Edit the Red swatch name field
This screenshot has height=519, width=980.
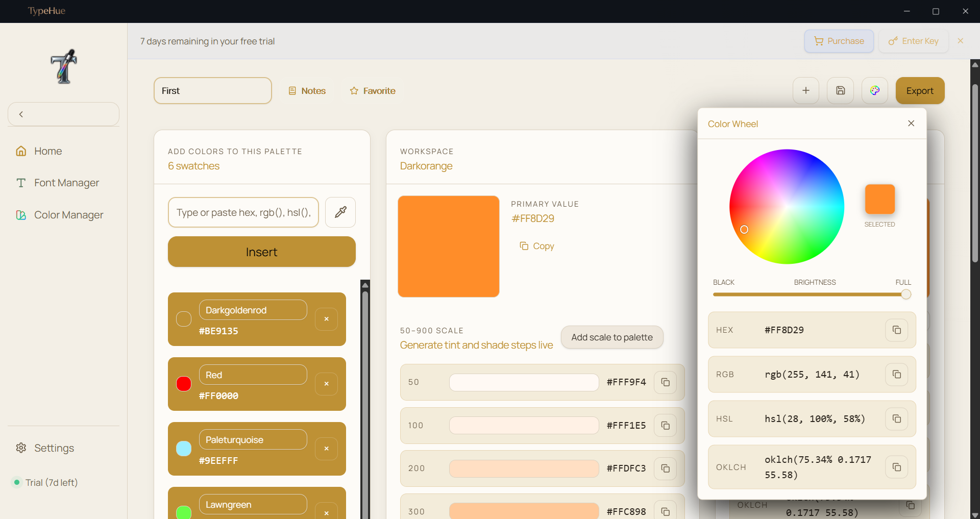253,375
